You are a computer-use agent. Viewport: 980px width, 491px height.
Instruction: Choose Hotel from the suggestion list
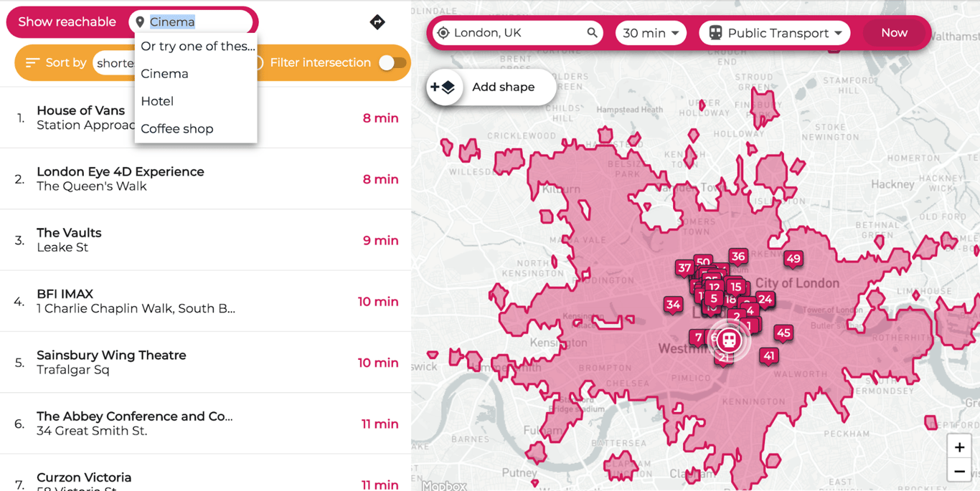pos(195,101)
